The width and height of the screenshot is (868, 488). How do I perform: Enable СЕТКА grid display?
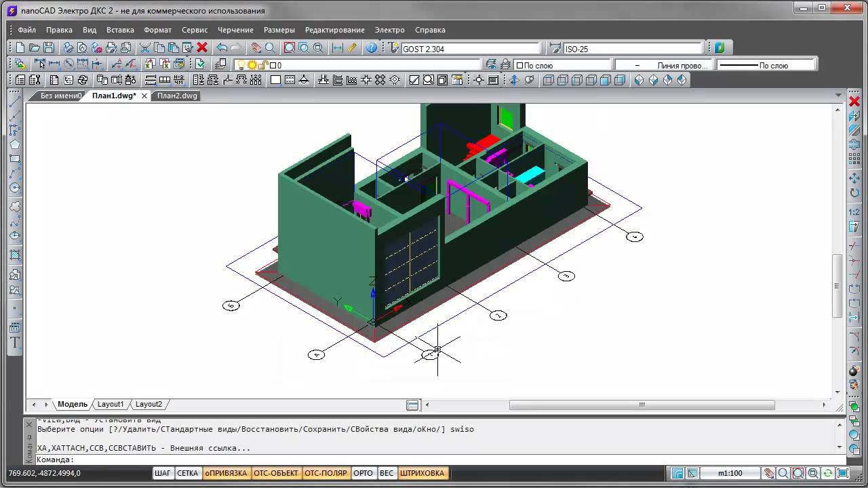point(187,473)
